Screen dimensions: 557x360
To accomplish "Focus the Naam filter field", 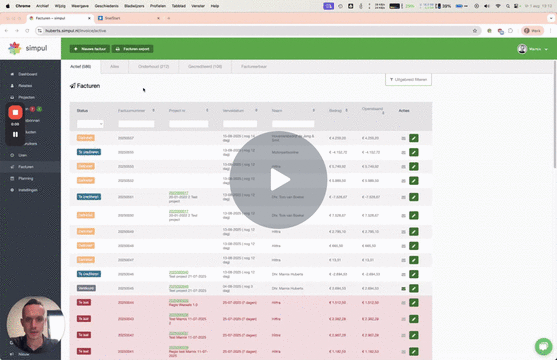I will point(293,124).
